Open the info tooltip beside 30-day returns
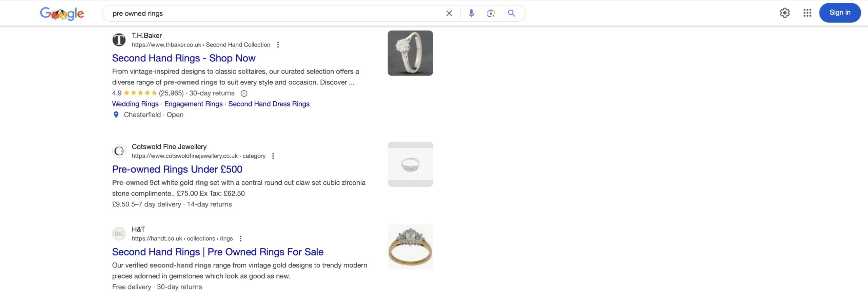This screenshot has height=302, width=868. coord(244,93)
